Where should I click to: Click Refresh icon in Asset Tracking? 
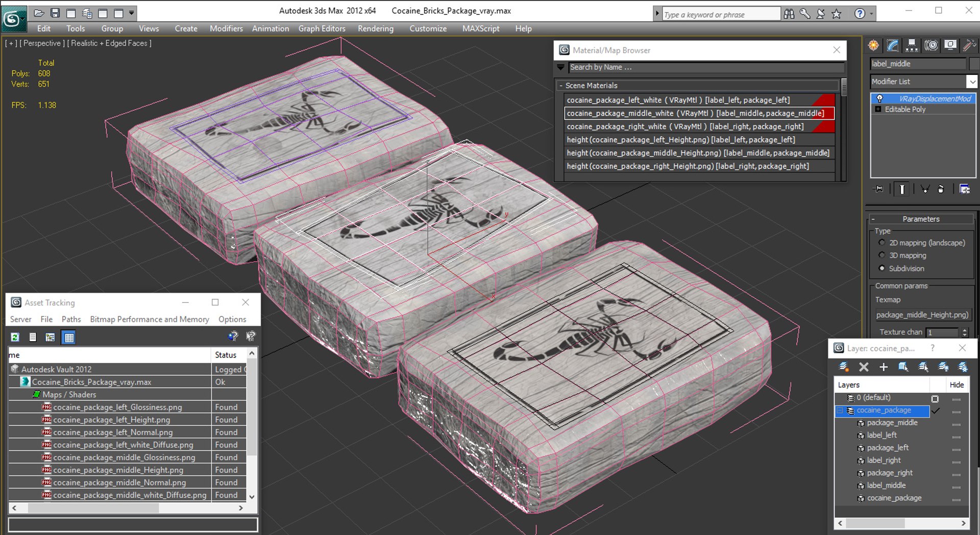tap(15, 337)
